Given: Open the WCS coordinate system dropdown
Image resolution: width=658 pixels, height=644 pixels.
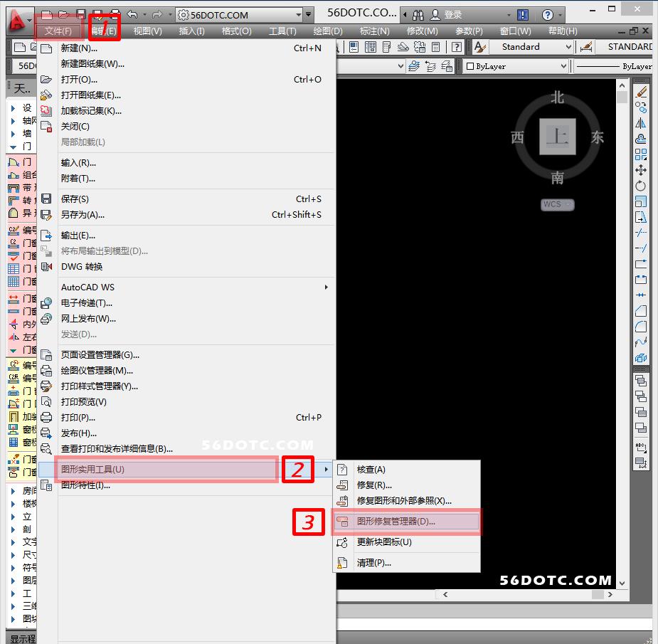Looking at the screenshot, I should (557, 204).
